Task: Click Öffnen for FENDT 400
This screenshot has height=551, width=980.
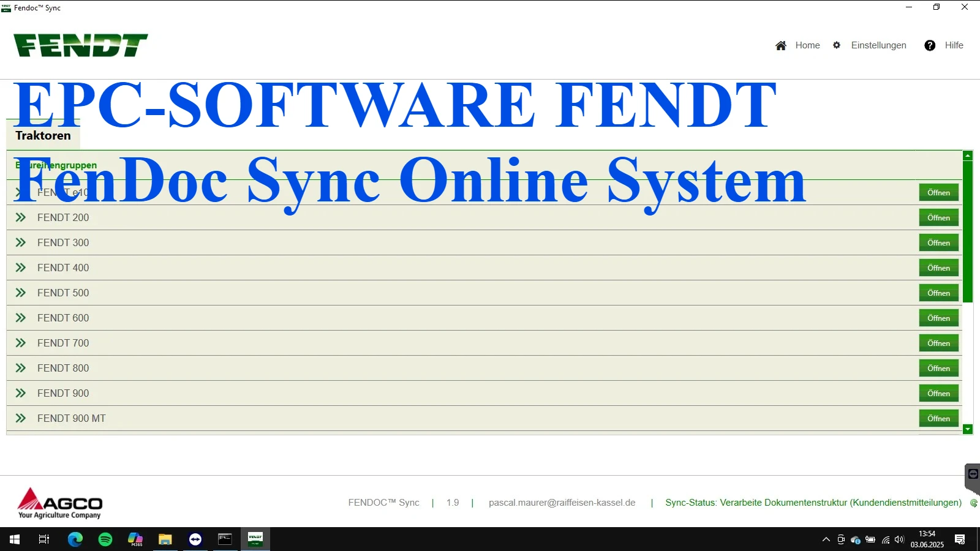Action: (x=938, y=268)
